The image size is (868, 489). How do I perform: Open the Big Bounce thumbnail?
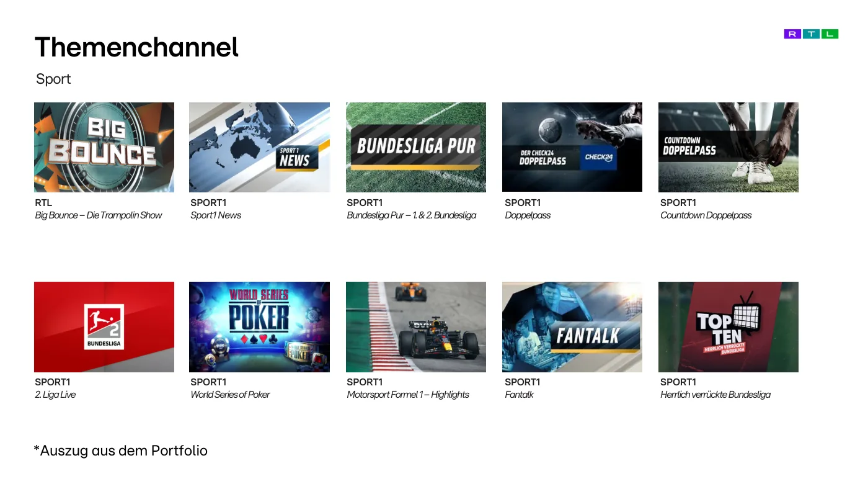click(104, 147)
